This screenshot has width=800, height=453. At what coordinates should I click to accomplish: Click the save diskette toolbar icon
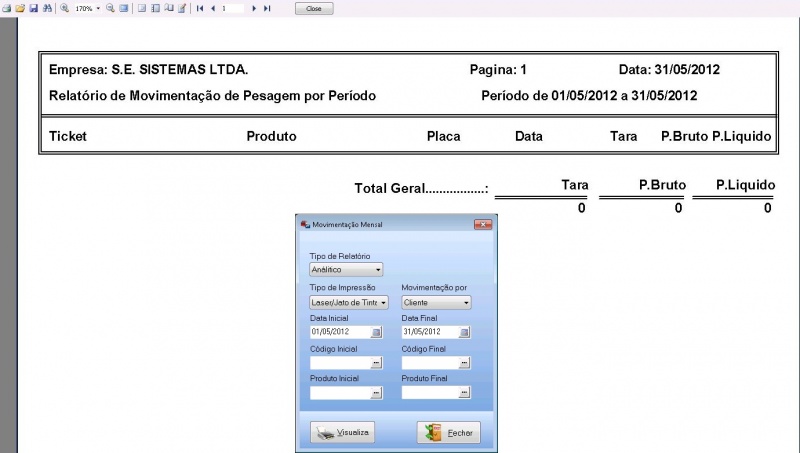click(33, 8)
